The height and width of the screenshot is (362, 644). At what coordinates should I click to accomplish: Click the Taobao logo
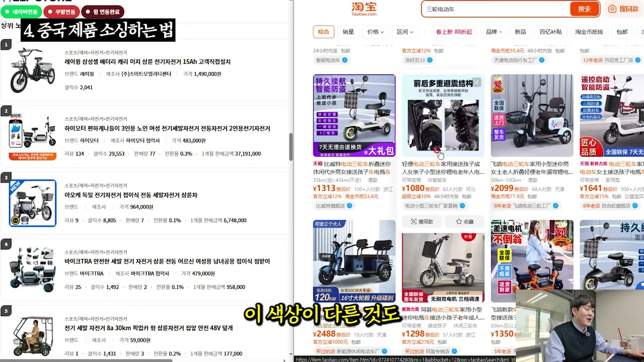coord(364,9)
